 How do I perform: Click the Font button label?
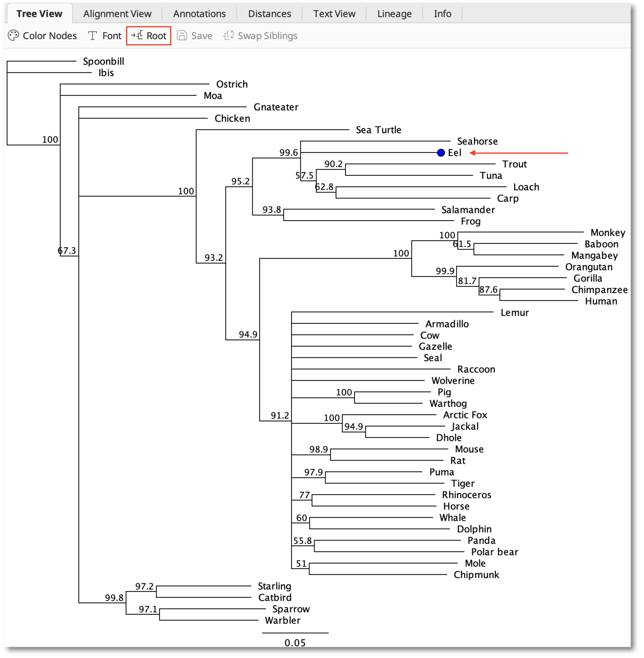pos(112,36)
